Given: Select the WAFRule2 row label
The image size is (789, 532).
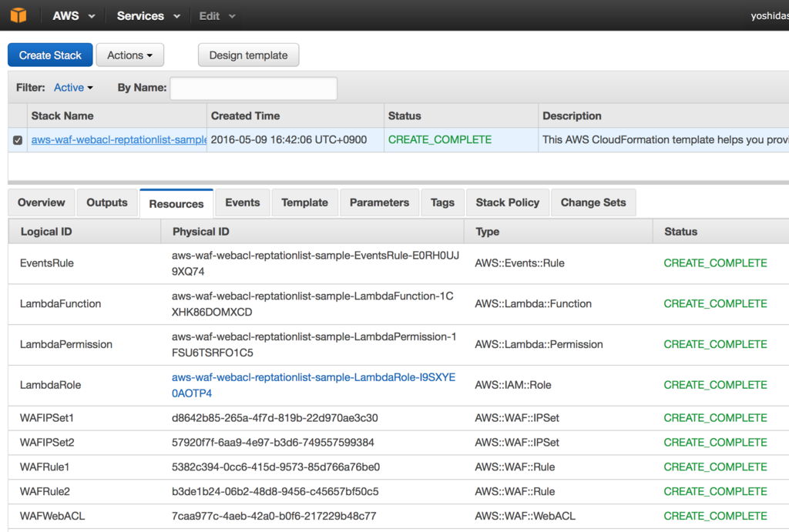Looking at the screenshot, I should [x=45, y=492].
